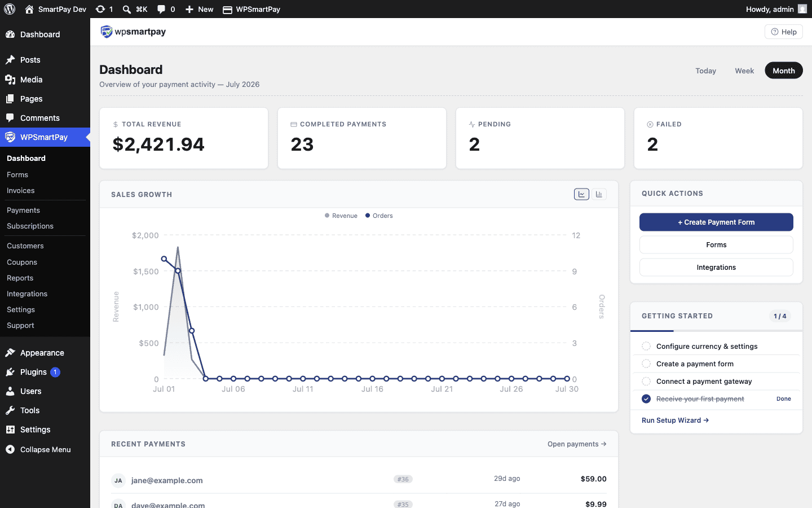812x508 pixels.
Task: Click the Completed Payments card icon
Action: (294, 124)
